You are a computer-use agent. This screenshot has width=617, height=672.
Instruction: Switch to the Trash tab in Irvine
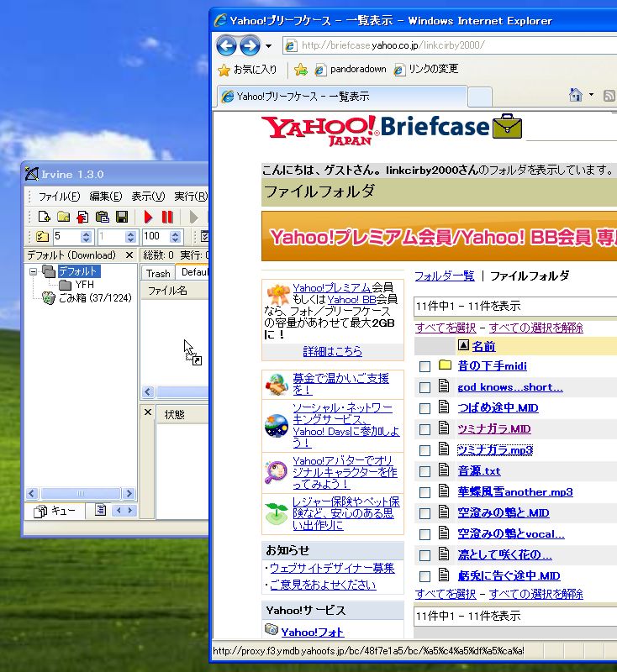click(x=158, y=273)
